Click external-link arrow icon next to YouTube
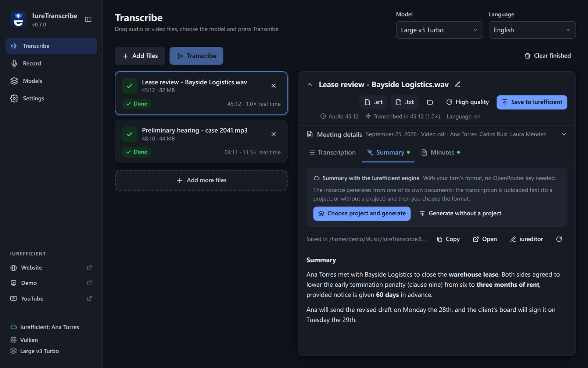 [89, 298]
